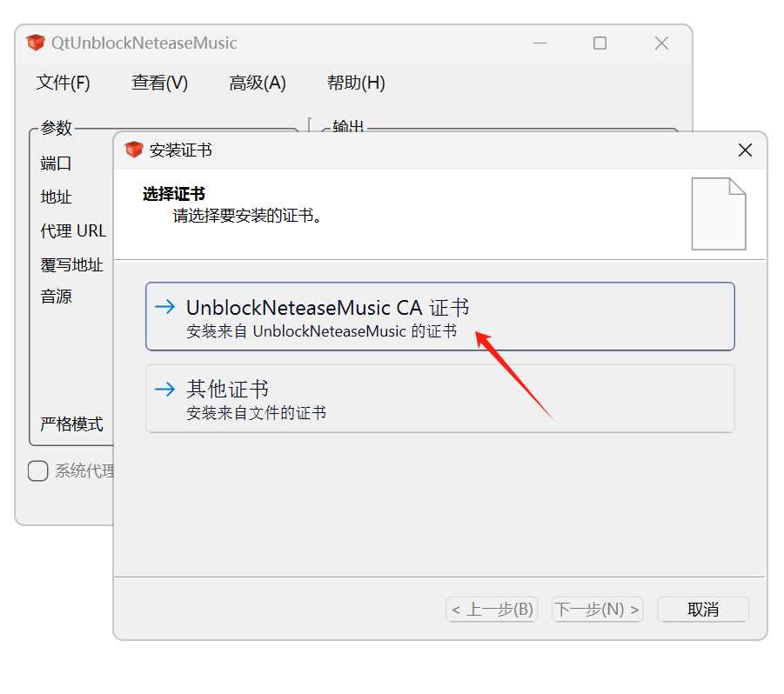Close the 安装证书 dialog
Image resolution: width=784 pixels, height=694 pixels.
[x=745, y=150]
